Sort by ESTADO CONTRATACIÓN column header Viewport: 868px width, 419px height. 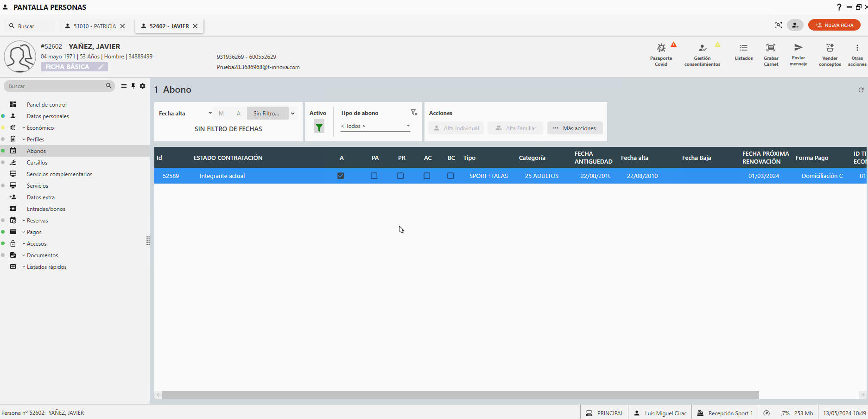coord(228,158)
